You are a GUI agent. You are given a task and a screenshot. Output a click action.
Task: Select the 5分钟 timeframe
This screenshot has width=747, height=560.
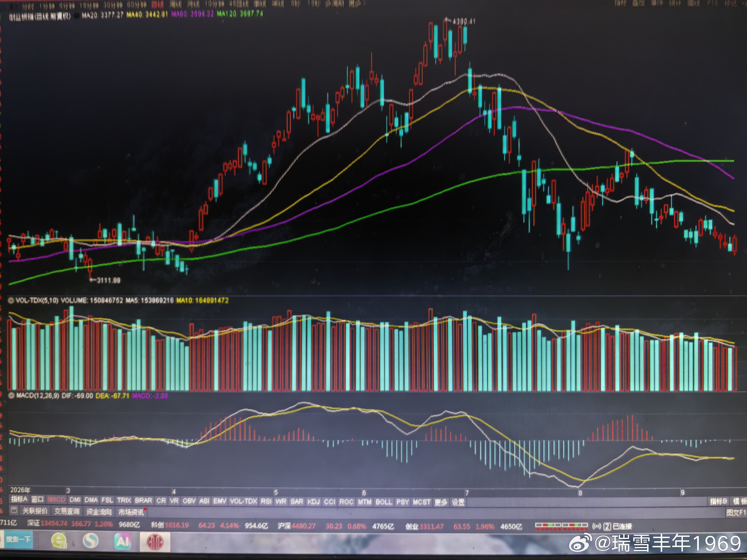(67, 6)
